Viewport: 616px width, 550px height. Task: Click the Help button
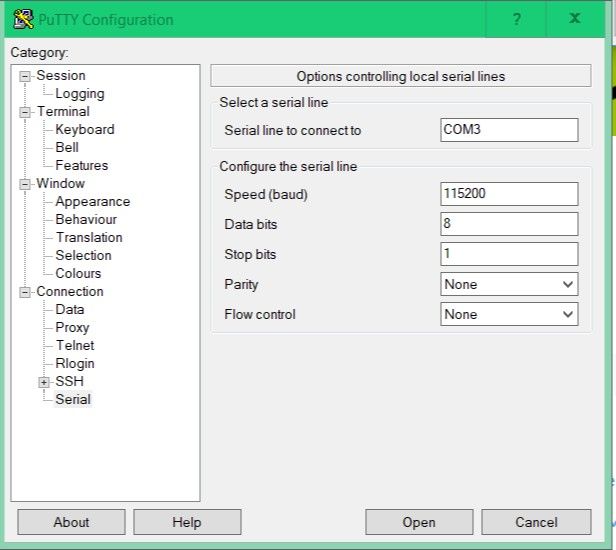tap(187, 522)
